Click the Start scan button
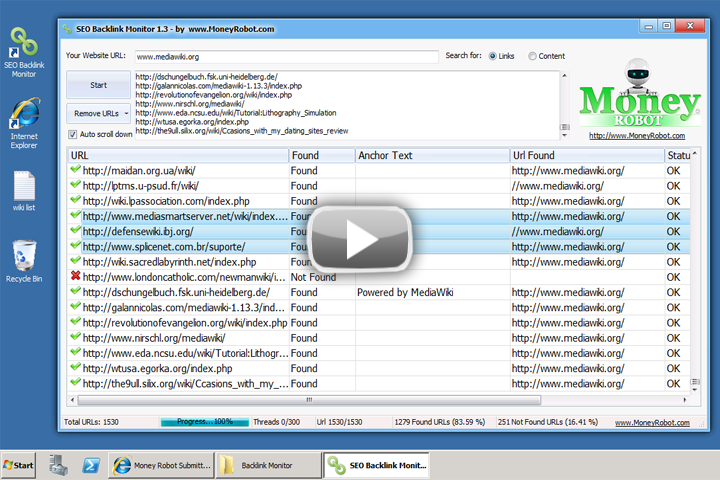 [98, 85]
